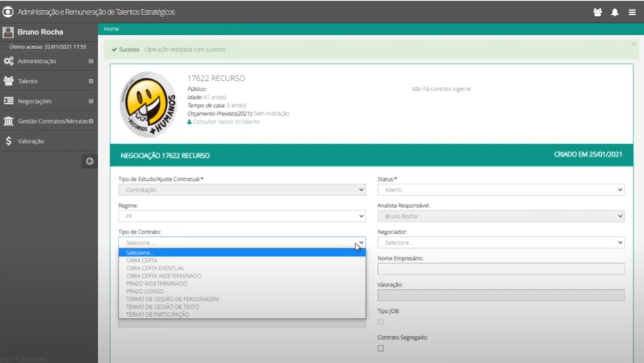644x363 pixels.
Task: Select PRAZO LONGO option
Action: tap(242, 291)
